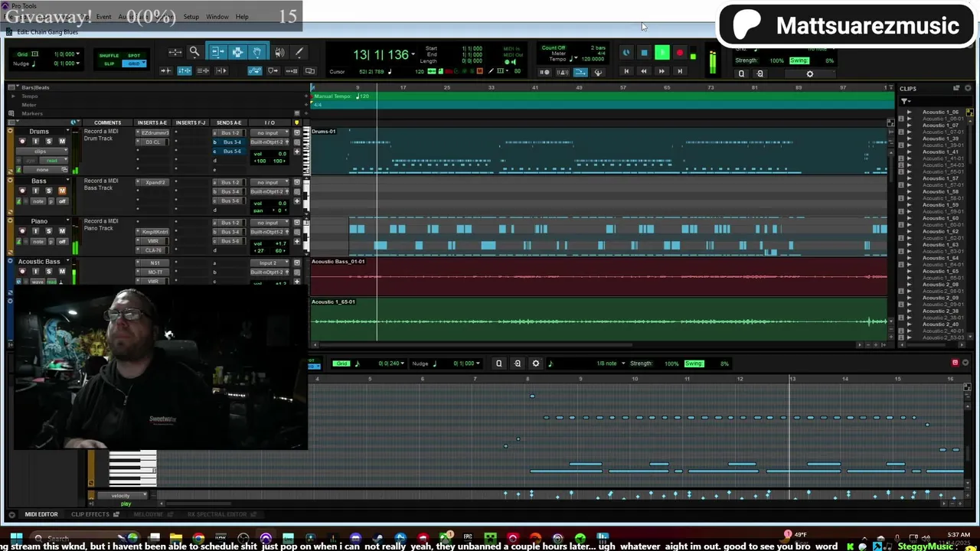Click the transport Fast Forward button
This screenshot has height=551, width=980.
[661, 71]
